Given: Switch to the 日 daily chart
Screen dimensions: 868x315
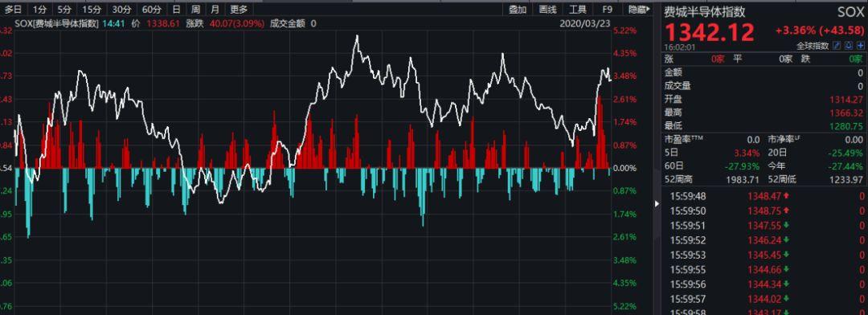Looking at the screenshot, I should pyautogui.click(x=176, y=10).
